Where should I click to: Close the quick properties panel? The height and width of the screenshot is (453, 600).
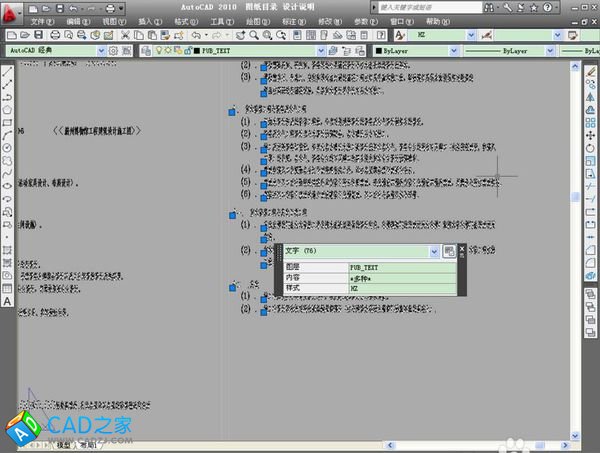pos(462,249)
